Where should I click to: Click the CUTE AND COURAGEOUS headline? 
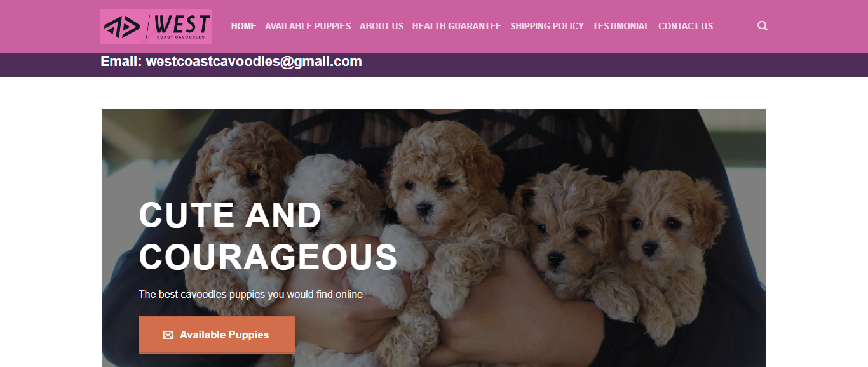(x=268, y=236)
